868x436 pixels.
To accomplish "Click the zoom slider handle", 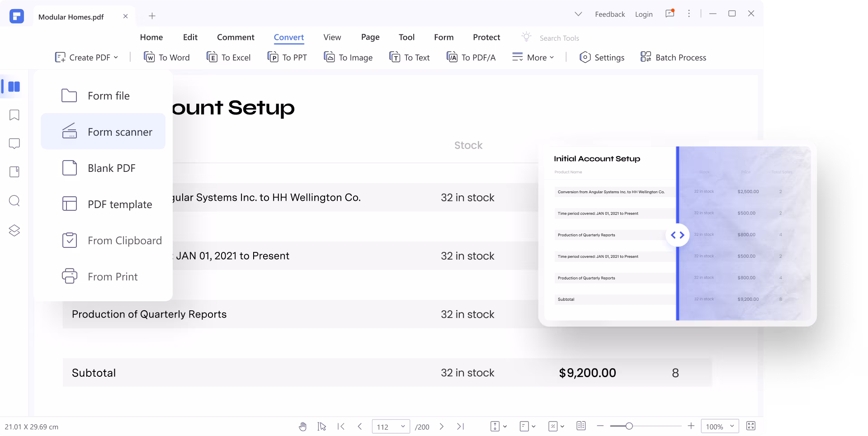I will (629, 426).
